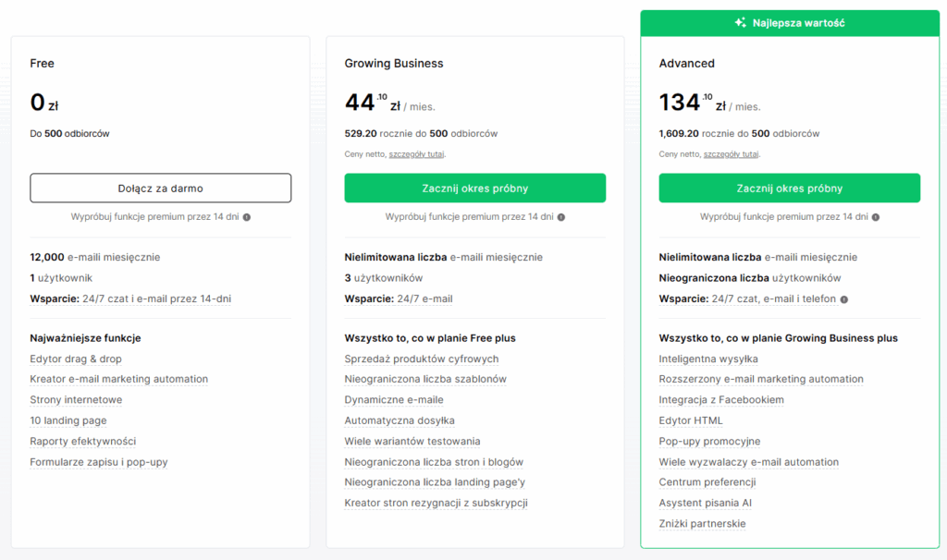947x560 pixels.
Task: Click Zacznij okres próbny in the Advanced plan
Action: (789, 188)
